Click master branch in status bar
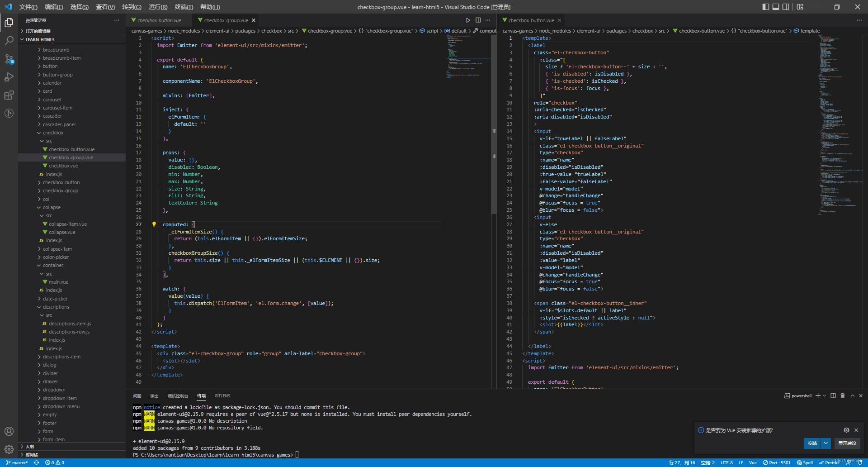The height and width of the screenshot is (467, 868). pyautogui.click(x=17, y=462)
